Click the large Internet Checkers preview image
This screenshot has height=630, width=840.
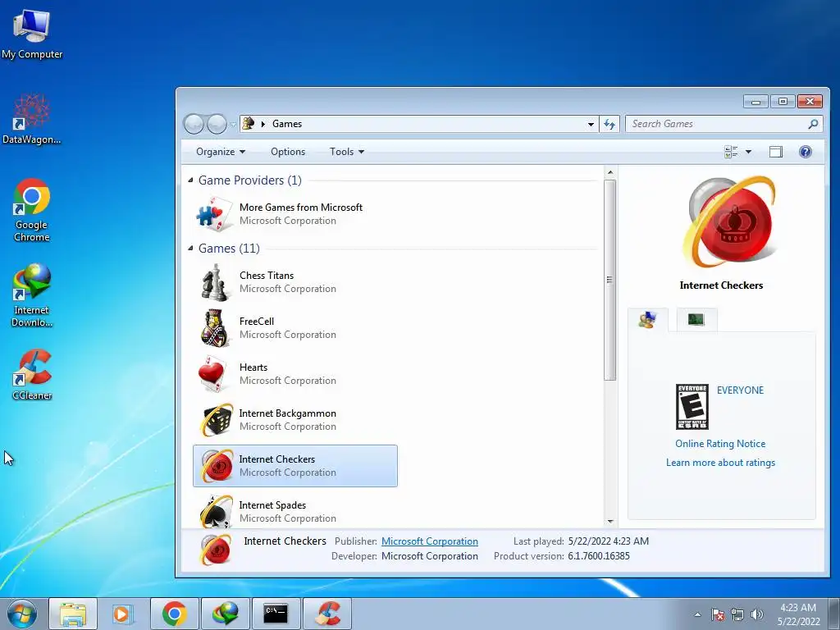coord(729,222)
